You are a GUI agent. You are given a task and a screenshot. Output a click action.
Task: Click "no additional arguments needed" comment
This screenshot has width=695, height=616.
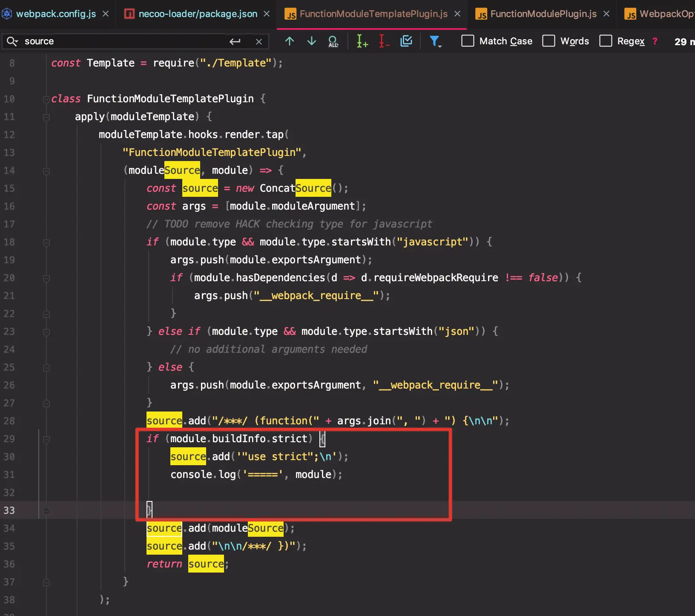click(x=269, y=349)
